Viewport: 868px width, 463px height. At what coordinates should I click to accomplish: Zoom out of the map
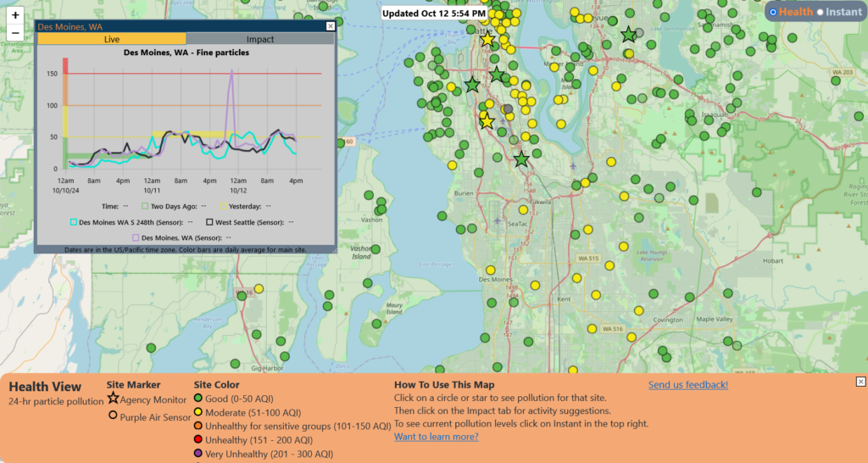coord(15,33)
